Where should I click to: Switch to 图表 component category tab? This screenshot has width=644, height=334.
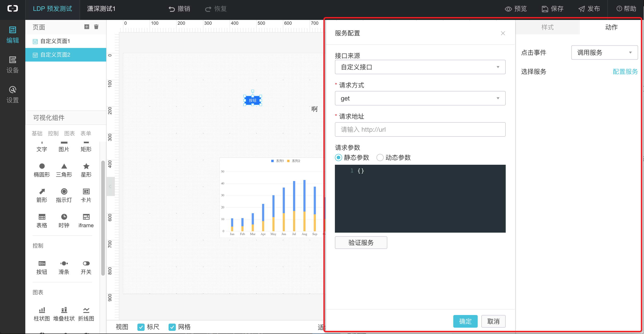tap(70, 133)
